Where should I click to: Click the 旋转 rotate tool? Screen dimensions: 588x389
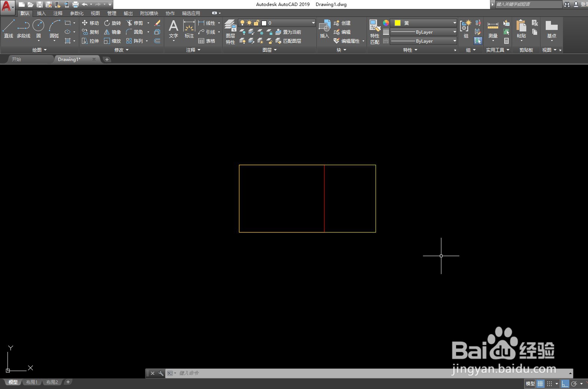[113, 23]
